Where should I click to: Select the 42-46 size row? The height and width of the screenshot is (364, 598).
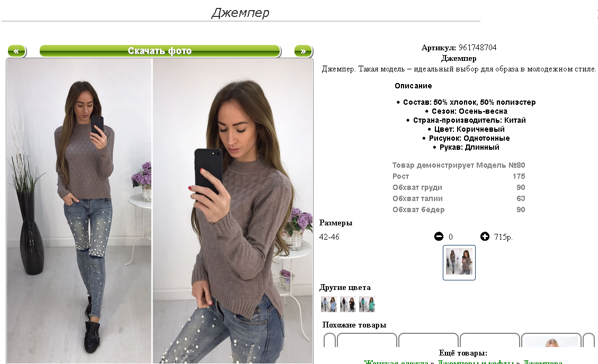point(416,237)
